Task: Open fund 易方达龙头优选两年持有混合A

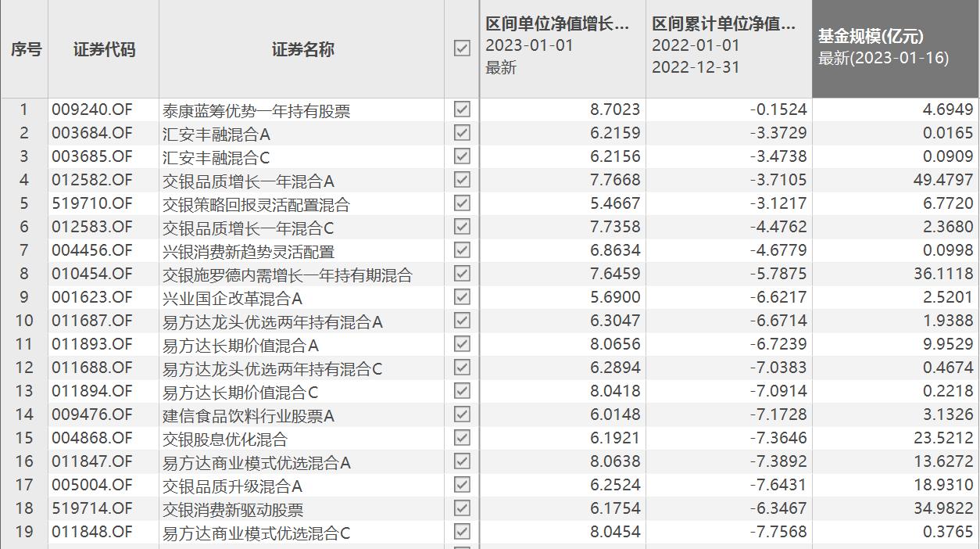Action: coord(272,321)
